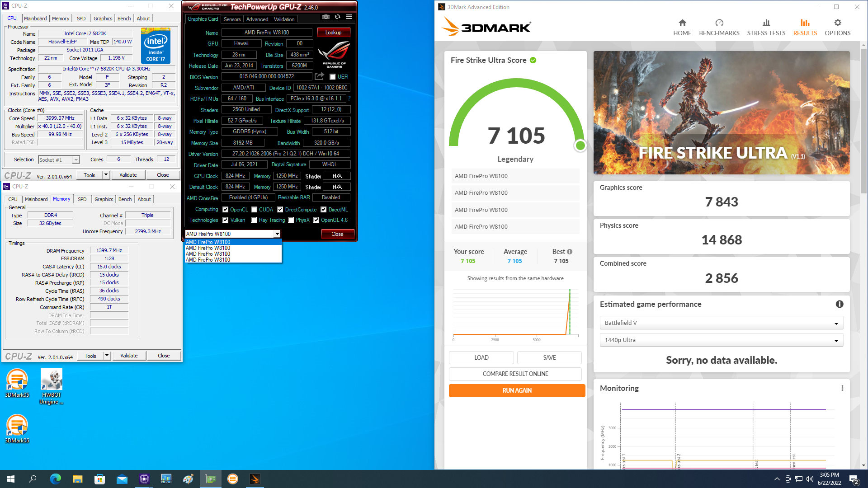The height and width of the screenshot is (488, 868).
Task: Switch to Sensors tab in GPU-Z
Action: pos(232,19)
